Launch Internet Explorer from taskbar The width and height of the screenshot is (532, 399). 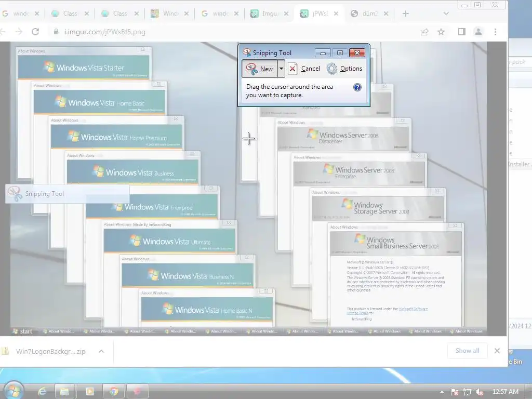pos(42,392)
